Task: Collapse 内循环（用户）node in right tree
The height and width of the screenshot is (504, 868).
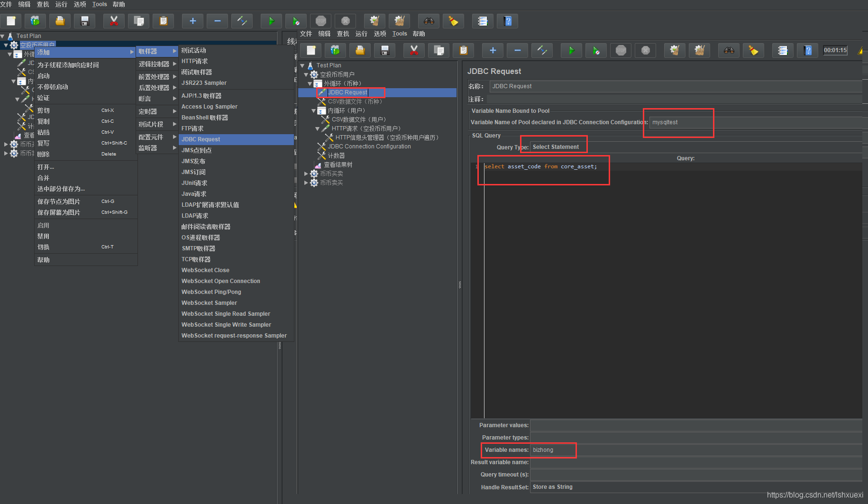Action: click(314, 110)
